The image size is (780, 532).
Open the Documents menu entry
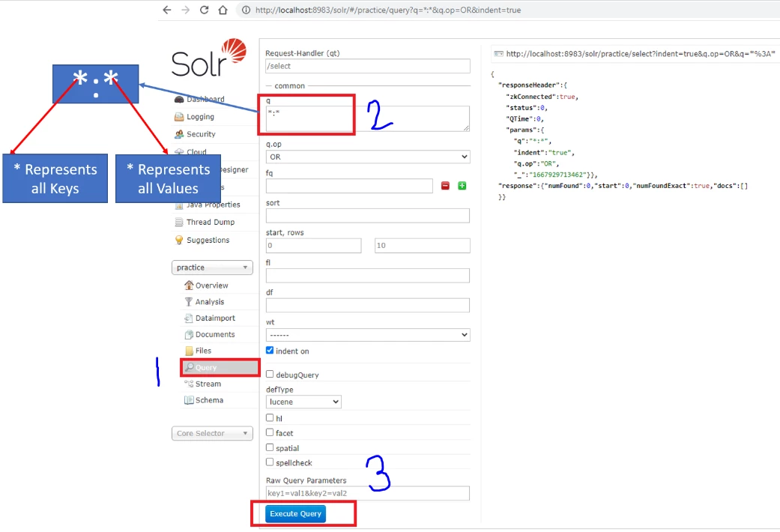click(x=215, y=334)
